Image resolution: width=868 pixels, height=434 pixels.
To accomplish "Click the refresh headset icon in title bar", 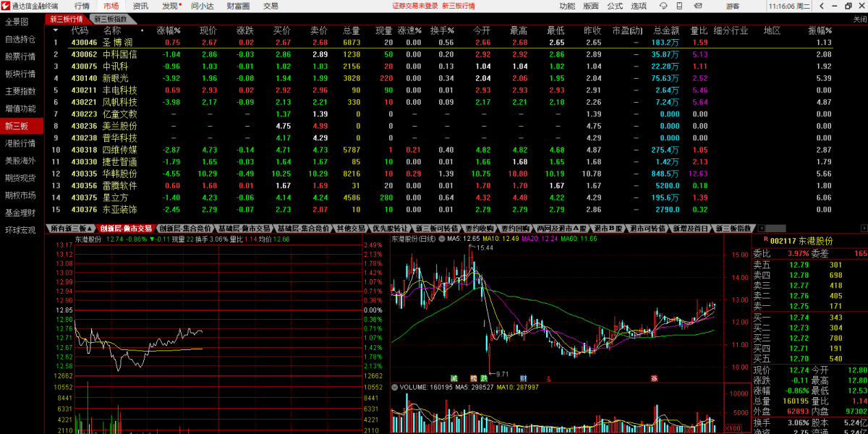I will 663,6.
